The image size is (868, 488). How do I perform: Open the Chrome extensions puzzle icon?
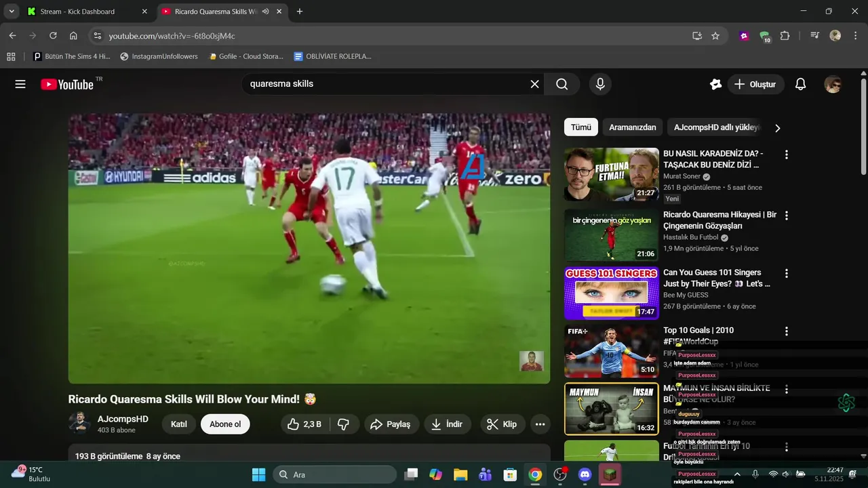pos(785,36)
